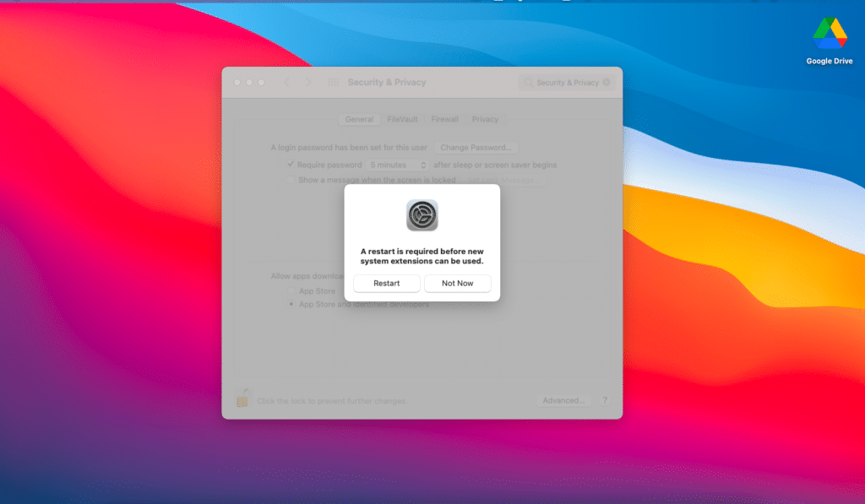Image resolution: width=865 pixels, height=504 pixels.
Task: Click the magnifying glass search icon
Action: pos(529,82)
